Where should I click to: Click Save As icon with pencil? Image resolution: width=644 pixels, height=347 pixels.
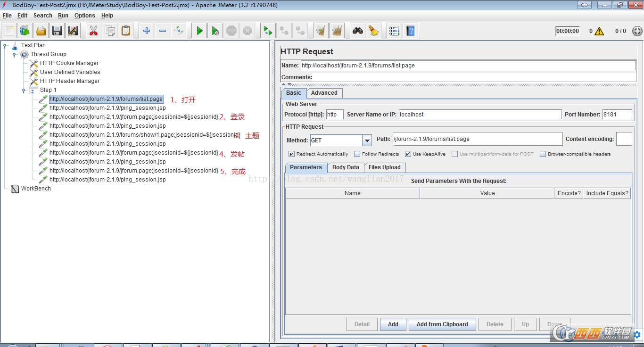coord(73,31)
